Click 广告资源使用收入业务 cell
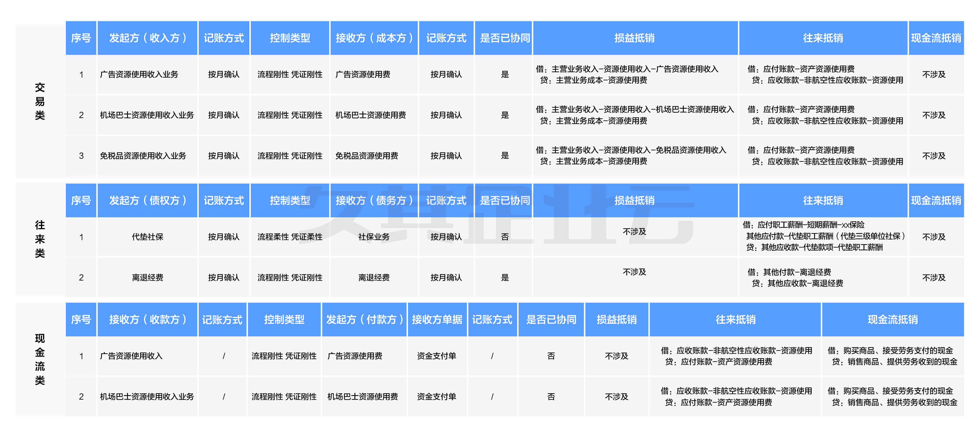This screenshot has height=439, width=980. 139,75
